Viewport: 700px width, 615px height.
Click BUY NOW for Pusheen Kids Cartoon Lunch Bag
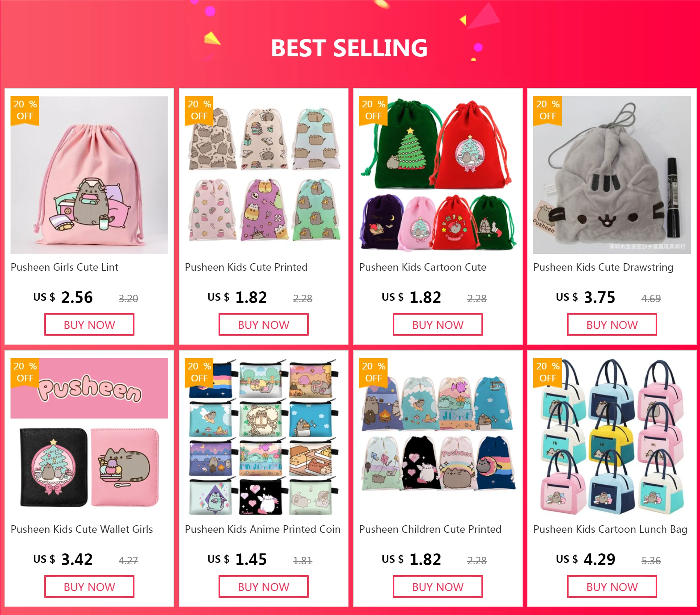(612, 587)
